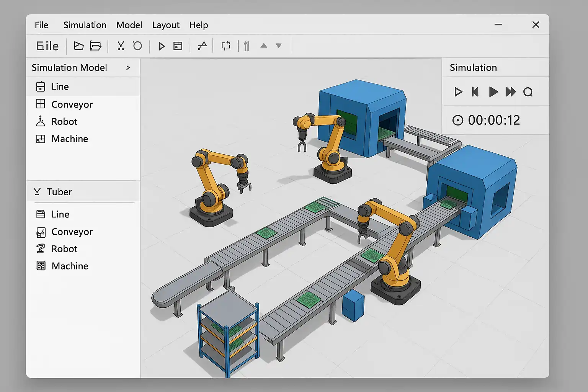The width and height of the screenshot is (588, 392).
Task: Expand the Simulation Model panel chevron
Action: pyautogui.click(x=128, y=68)
